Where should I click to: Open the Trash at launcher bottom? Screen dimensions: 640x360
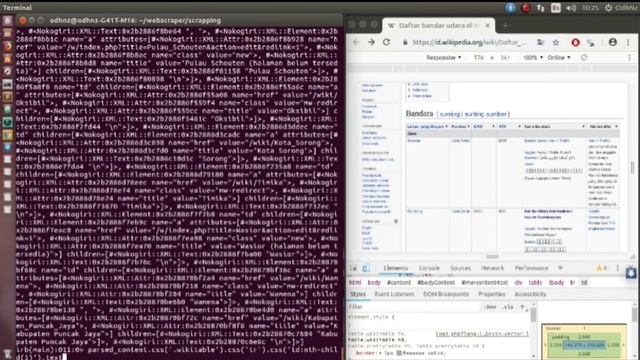click(8, 353)
